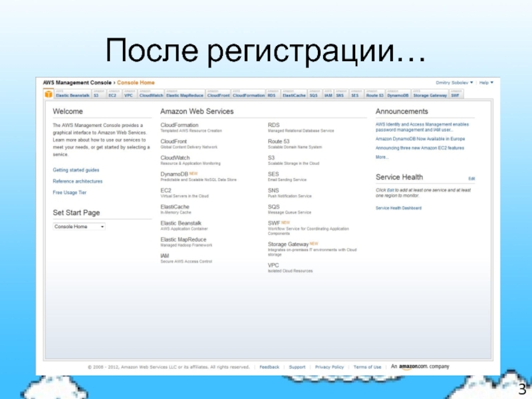Viewport: 532px width, 399px height.
Task: Open the Elastic Beanstalk tab
Action: tap(72, 94)
